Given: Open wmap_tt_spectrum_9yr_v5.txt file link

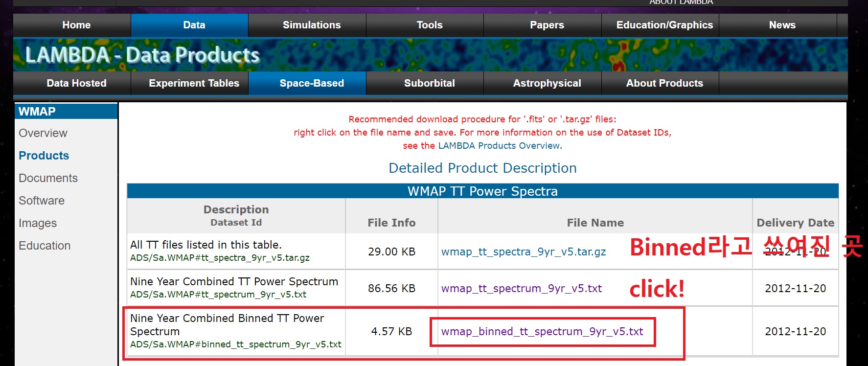Looking at the screenshot, I should [x=522, y=288].
